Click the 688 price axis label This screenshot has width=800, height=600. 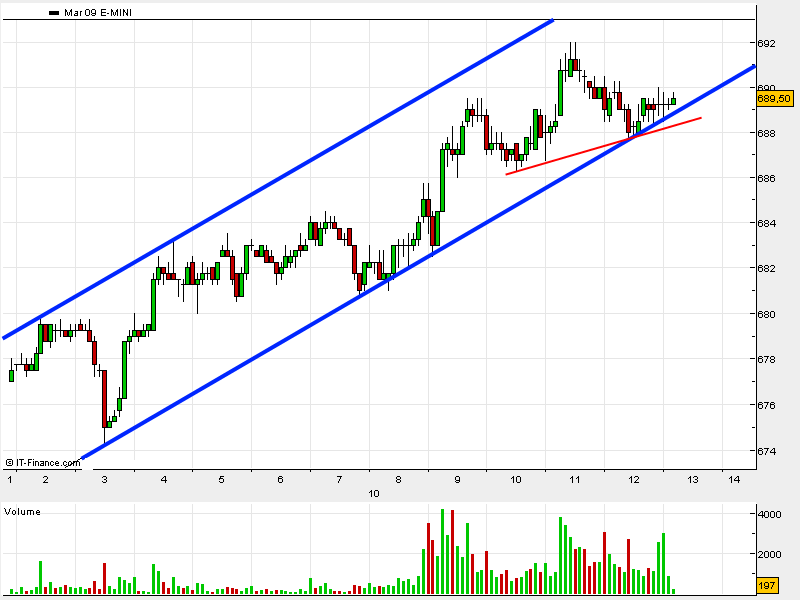(x=766, y=134)
